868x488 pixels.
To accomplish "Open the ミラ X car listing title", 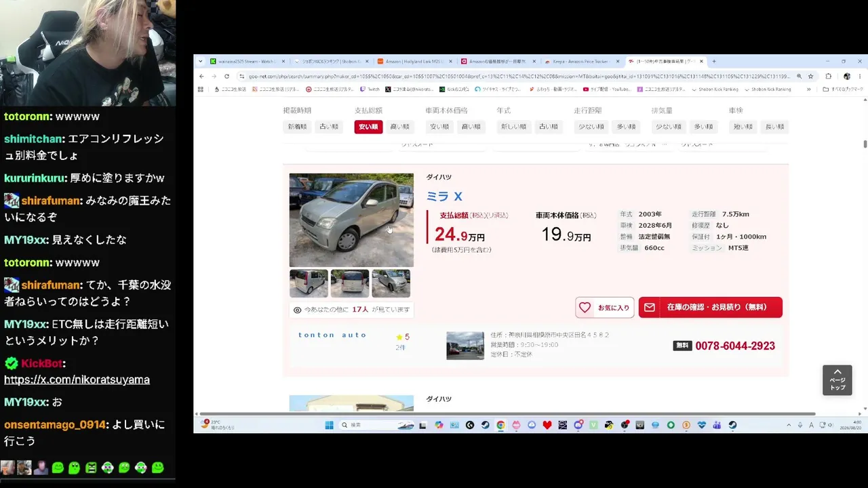I will pos(444,197).
